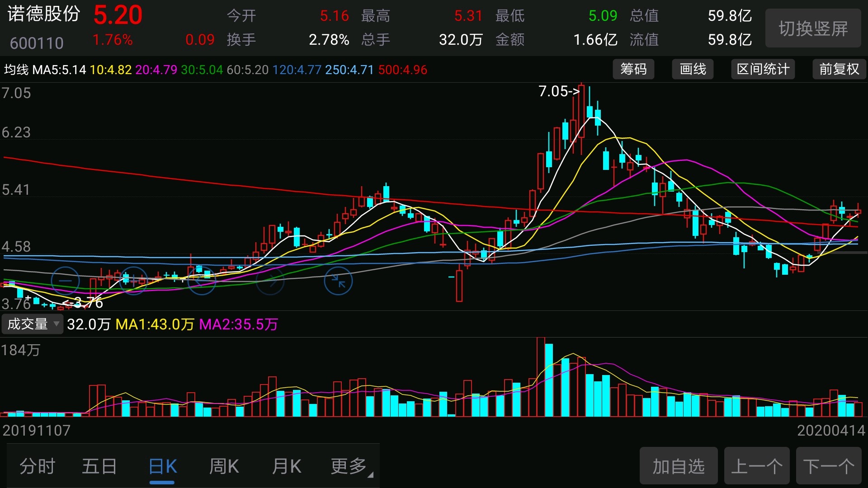The width and height of the screenshot is (868, 488).
Task: Tap the current price 5.20
Action: 118,15
